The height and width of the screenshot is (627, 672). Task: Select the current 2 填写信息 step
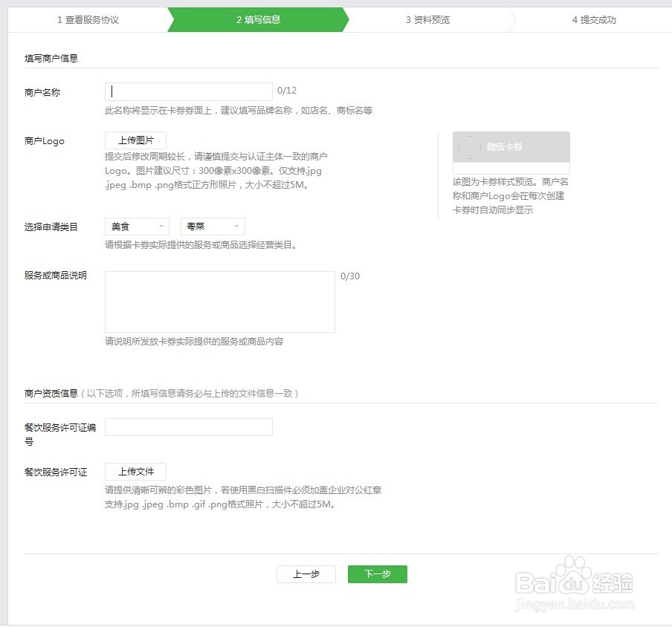[x=258, y=20]
